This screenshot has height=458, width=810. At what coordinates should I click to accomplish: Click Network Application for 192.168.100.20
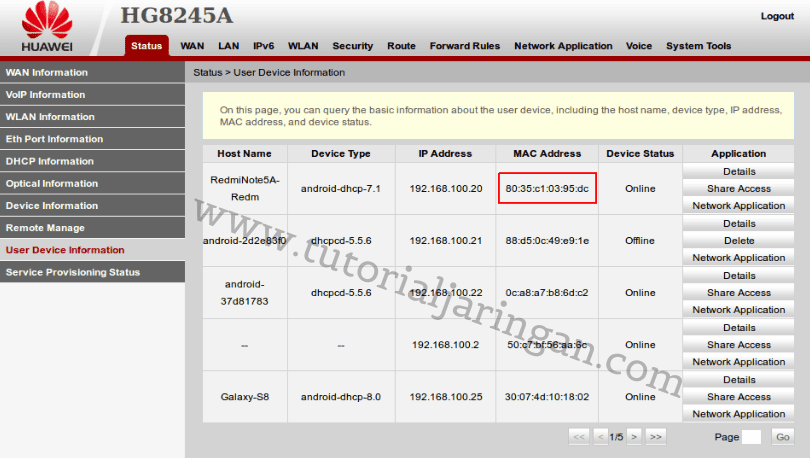pos(739,206)
